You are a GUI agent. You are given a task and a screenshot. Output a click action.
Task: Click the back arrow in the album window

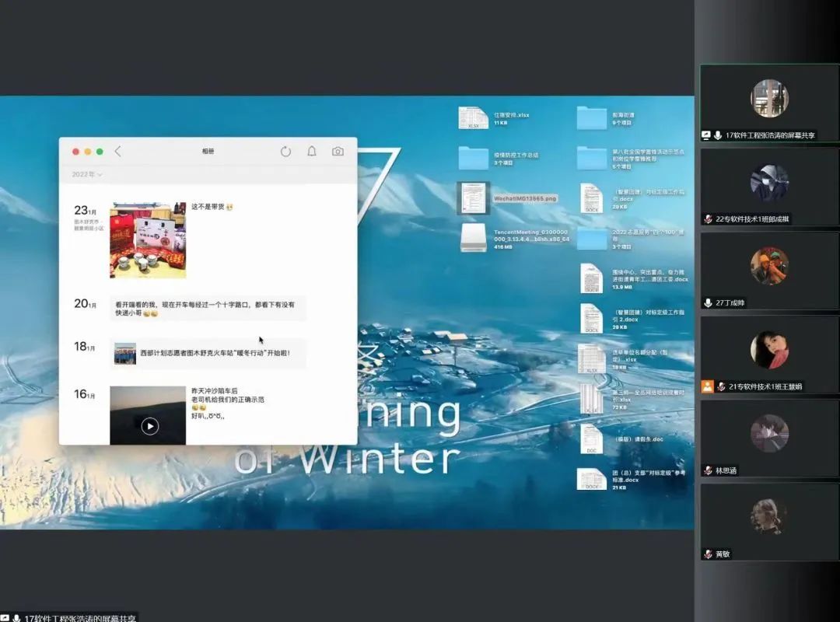[x=118, y=152]
